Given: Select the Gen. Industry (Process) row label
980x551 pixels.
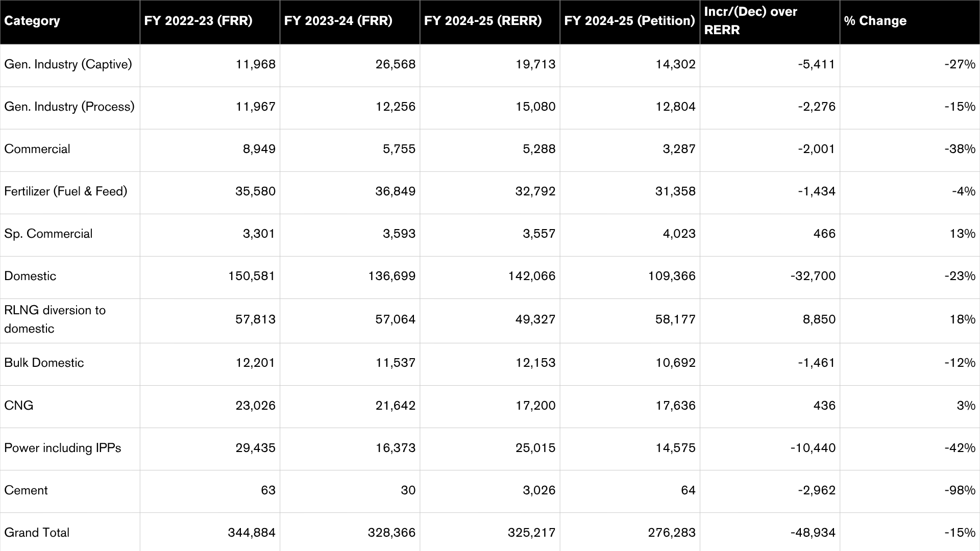Looking at the screenshot, I should 70,108.
